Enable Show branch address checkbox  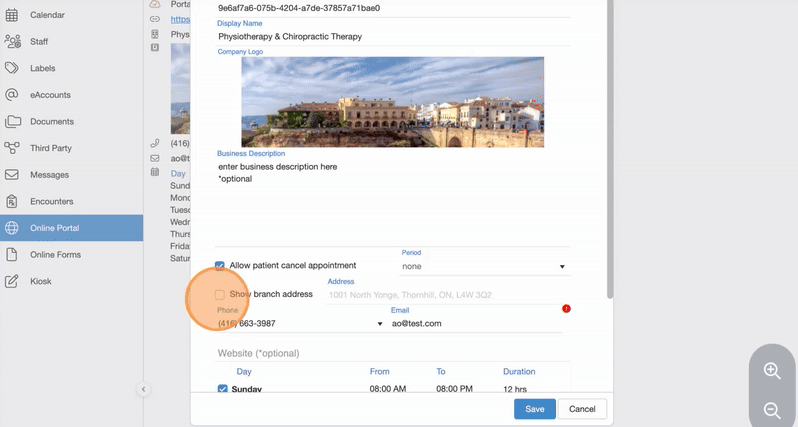pos(220,295)
